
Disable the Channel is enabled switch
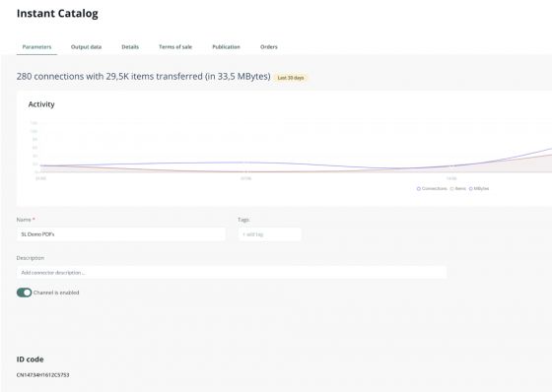pyautogui.click(x=24, y=293)
